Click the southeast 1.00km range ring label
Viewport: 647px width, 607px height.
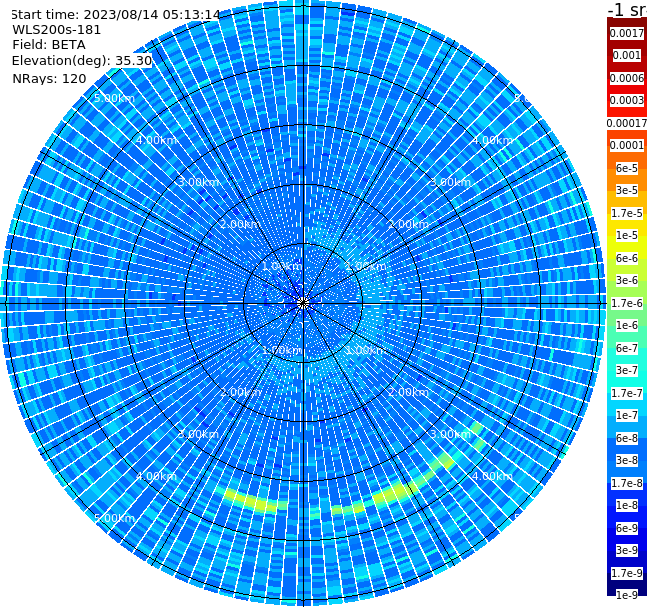[366, 350]
